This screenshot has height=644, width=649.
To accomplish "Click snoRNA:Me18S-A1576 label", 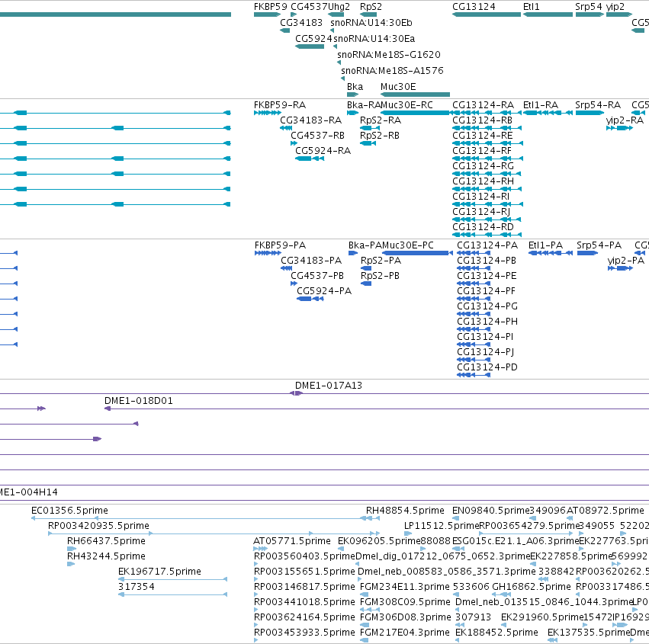I will [x=392, y=71].
